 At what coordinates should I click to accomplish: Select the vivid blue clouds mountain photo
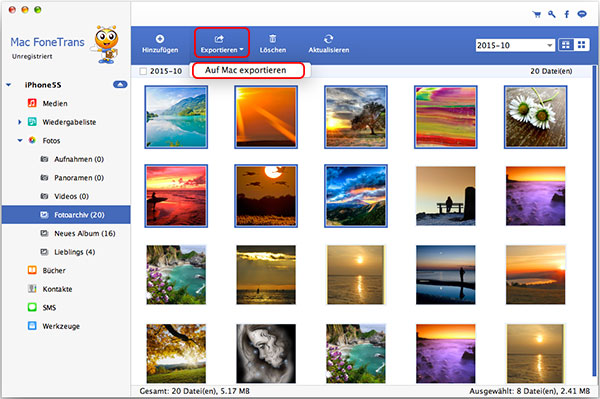click(x=356, y=196)
